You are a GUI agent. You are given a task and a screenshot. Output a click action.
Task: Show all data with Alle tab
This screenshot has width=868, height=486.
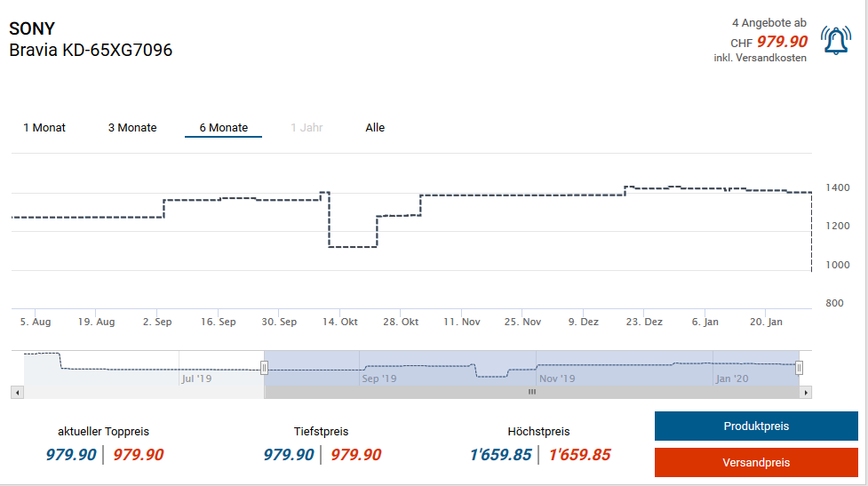pyautogui.click(x=375, y=128)
